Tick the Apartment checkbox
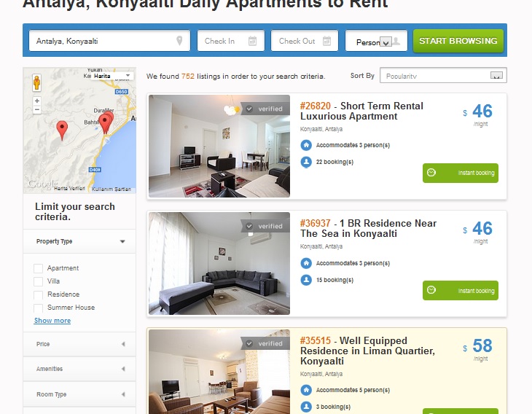The image size is (532, 414). [x=39, y=268]
